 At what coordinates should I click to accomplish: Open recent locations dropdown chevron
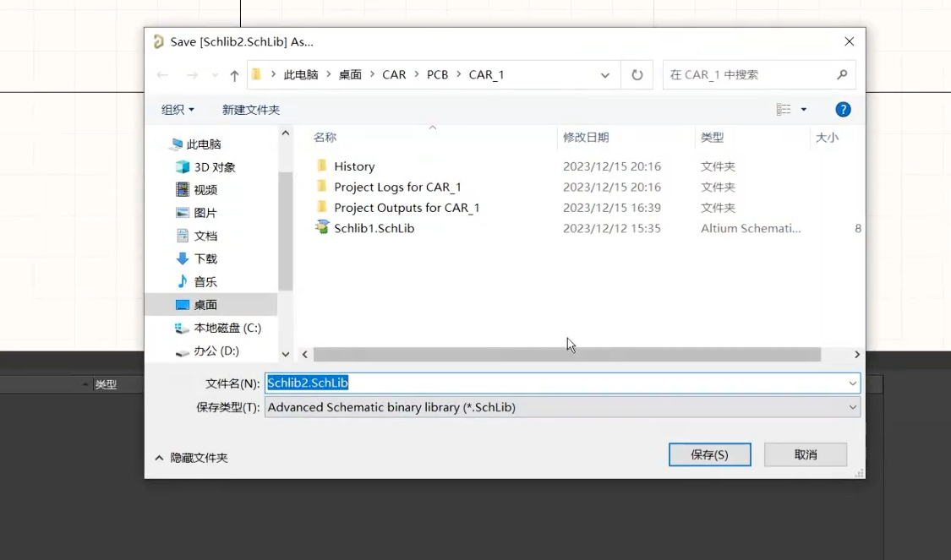(x=215, y=75)
